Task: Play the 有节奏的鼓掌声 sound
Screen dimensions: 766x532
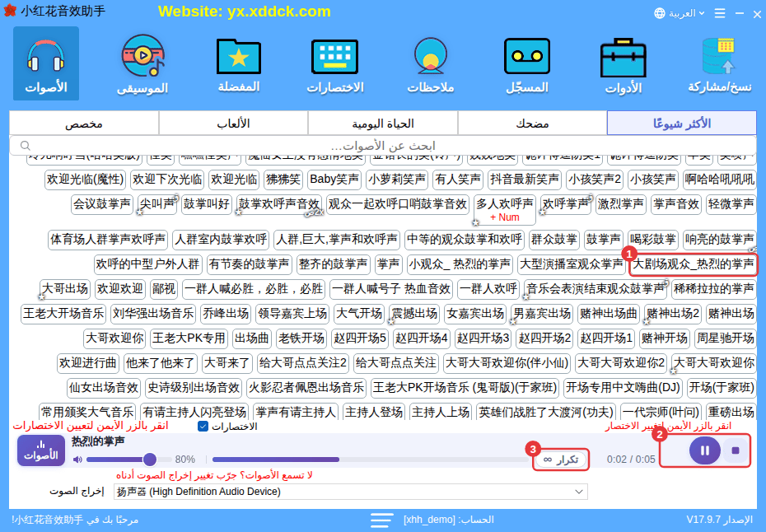Action: 249,264
